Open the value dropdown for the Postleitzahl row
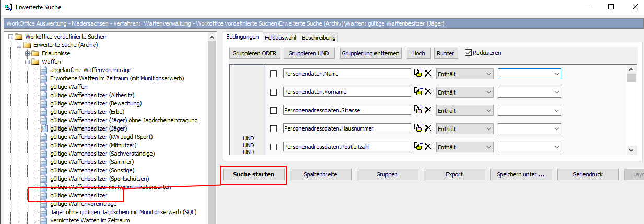Image resolution: width=644 pixels, height=224 pixels. (556, 147)
